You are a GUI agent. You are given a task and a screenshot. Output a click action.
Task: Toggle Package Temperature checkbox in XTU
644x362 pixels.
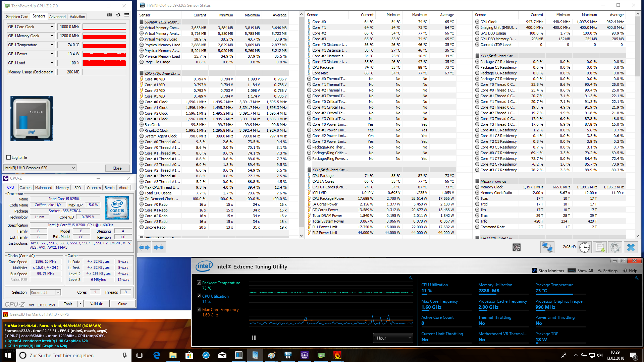pos(199,283)
